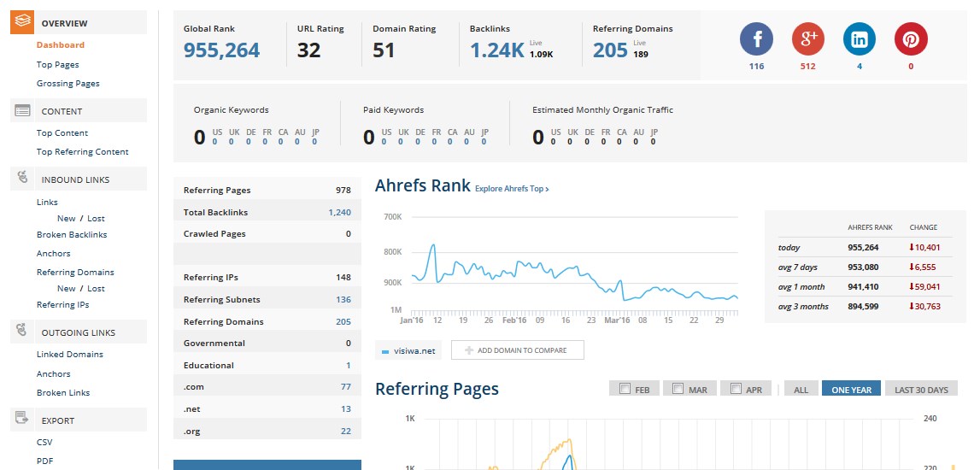Viewport: 980px width, 470px height.
Task: Open Top Referring Content
Action: (83, 151)
